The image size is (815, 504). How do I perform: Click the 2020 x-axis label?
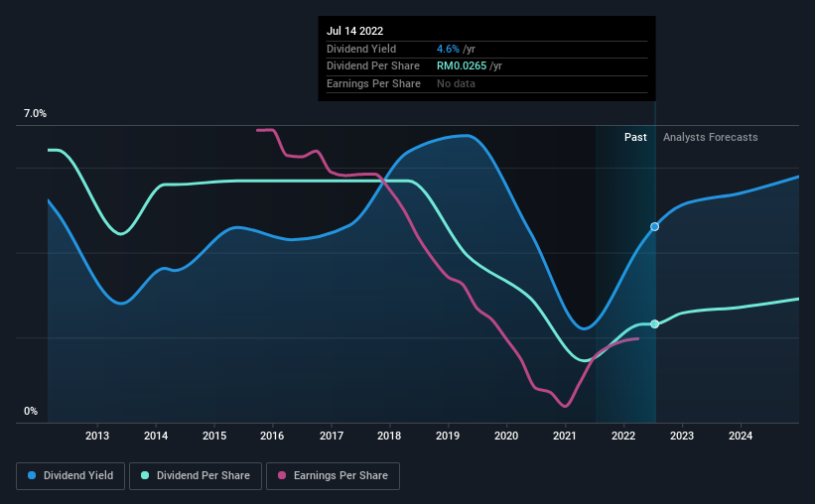pos(506,436)
